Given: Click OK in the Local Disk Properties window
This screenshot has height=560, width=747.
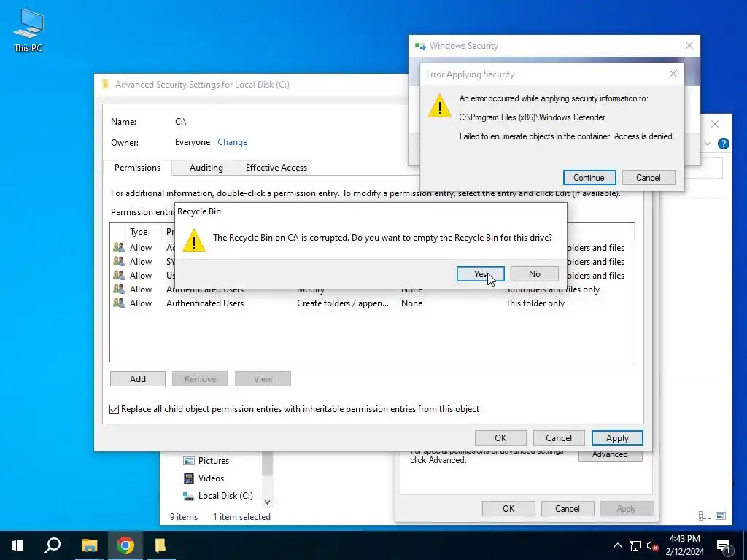Looking at the screenshot, I should [508, 508].
